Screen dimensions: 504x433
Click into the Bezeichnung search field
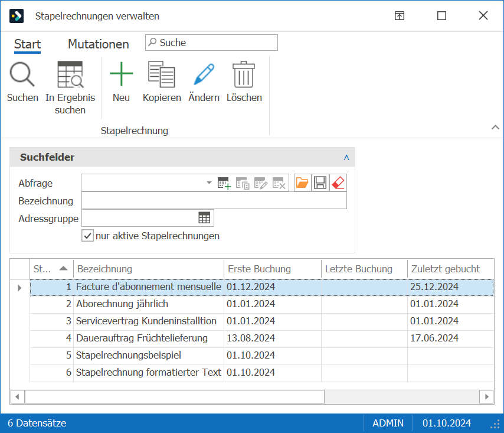(x=214, y=200)
